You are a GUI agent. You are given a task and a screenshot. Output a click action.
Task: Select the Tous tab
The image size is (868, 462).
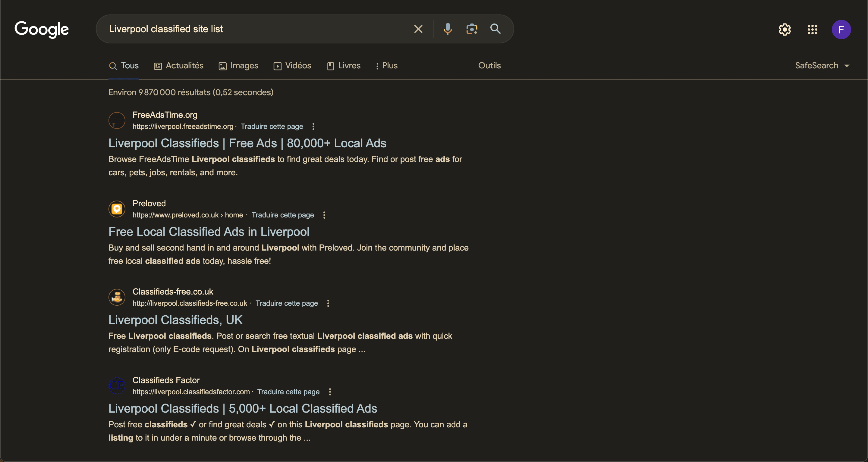tap(124, 66)
